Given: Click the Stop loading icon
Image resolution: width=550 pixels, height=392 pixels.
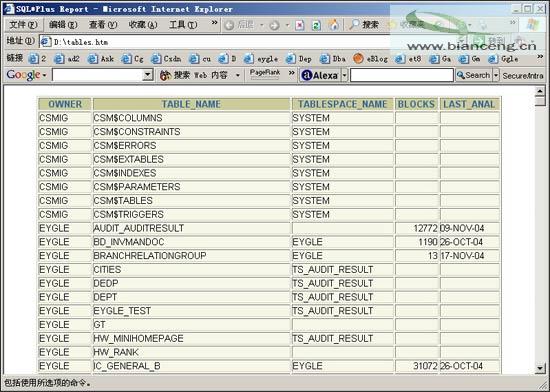Looking at the screenshot, I should [x=300, y=25].
